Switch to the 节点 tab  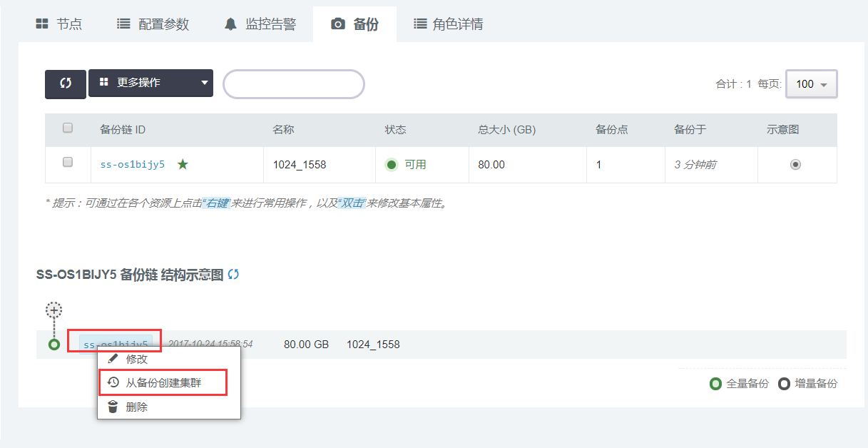click(59, 24)
